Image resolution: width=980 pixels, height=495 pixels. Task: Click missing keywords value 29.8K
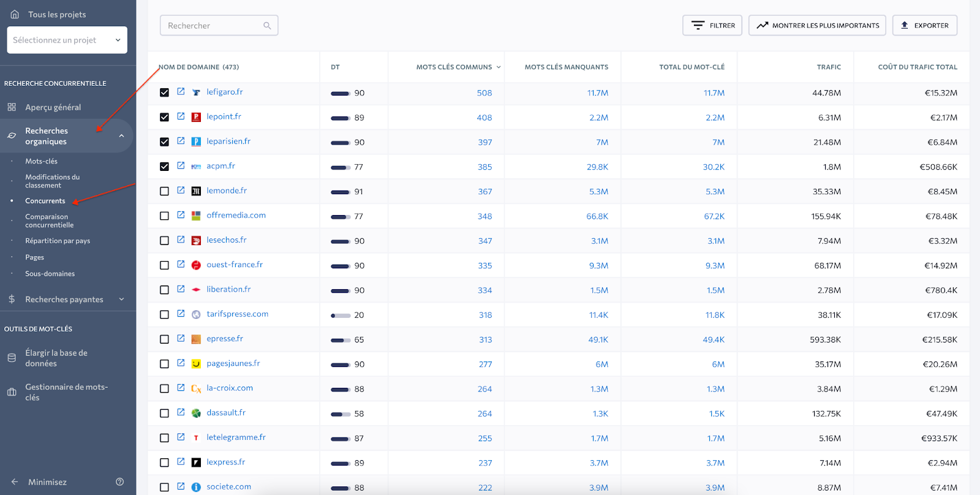click(597, 167)
